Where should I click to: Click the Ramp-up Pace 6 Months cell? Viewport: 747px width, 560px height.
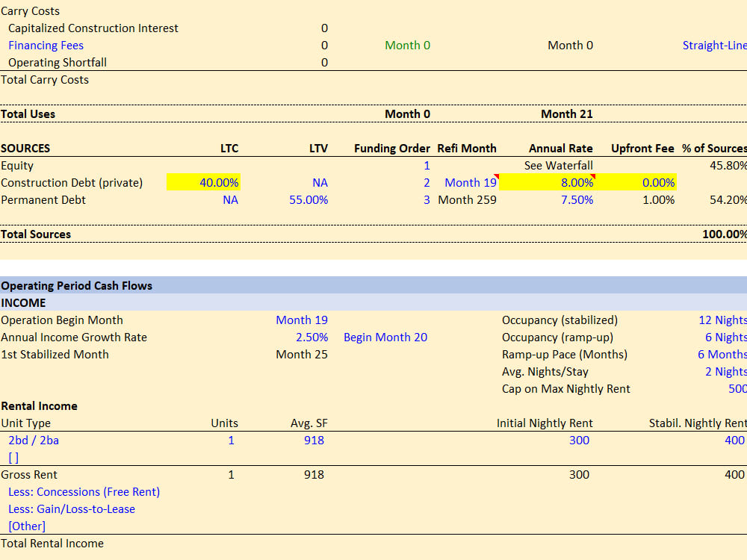click(722, 354)
